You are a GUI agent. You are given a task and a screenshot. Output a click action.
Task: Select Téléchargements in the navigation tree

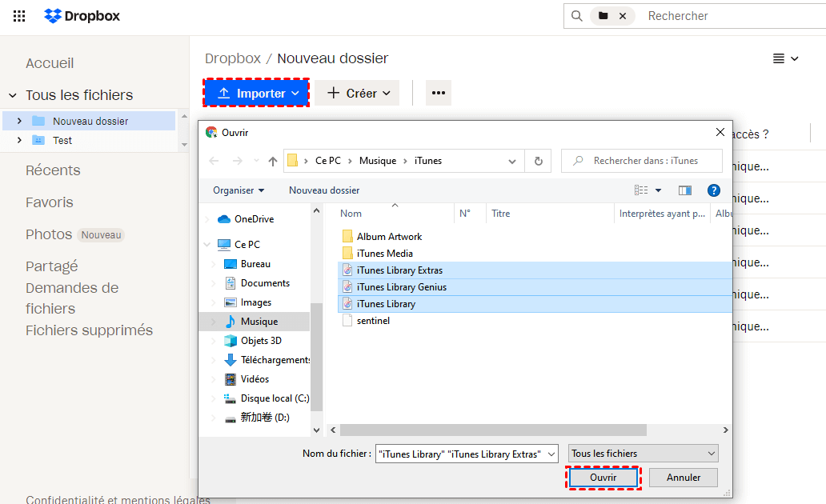click(x=275, y=360)
